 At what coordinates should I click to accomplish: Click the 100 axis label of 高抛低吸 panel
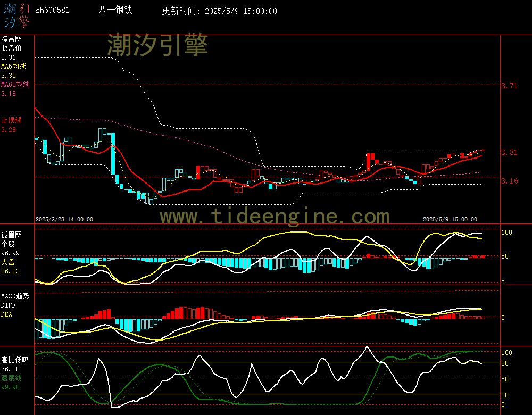click(x=506, y=353)
